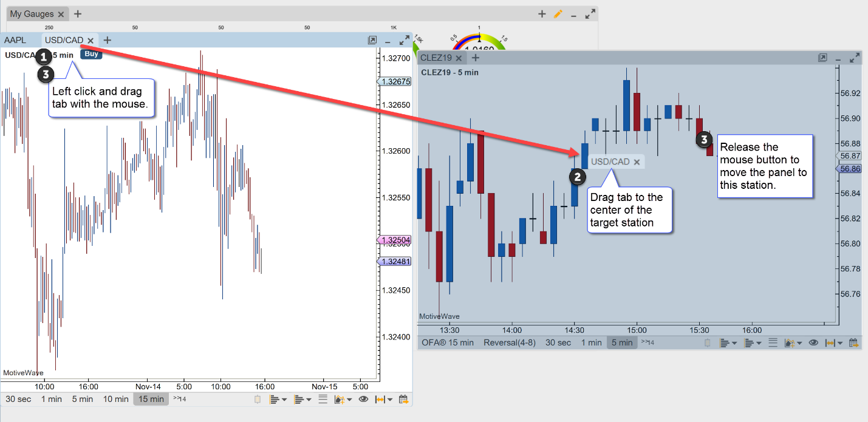Click the horizontal lines icon in the CLEZ19 chart toolbar
The width and height of the screenshot is (868, 422).
pyautogui.click(x=773, y=342)
